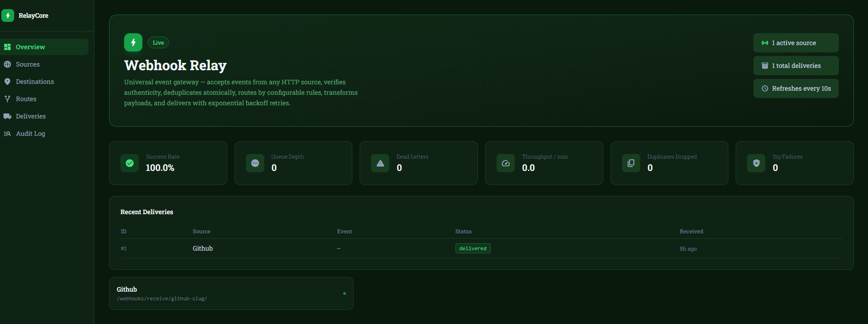Image resolution: width=868 pixels, height=324 pixels.
Task: Click the Sig Failures shield icon
Action: [756, 163]
